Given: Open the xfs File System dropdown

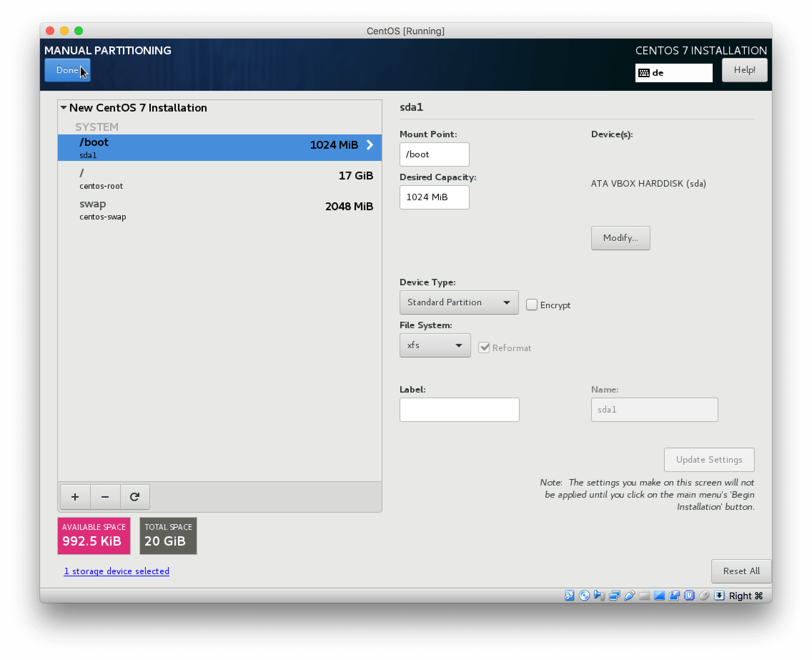Looking at the screenshot, I should click(435, 345).
